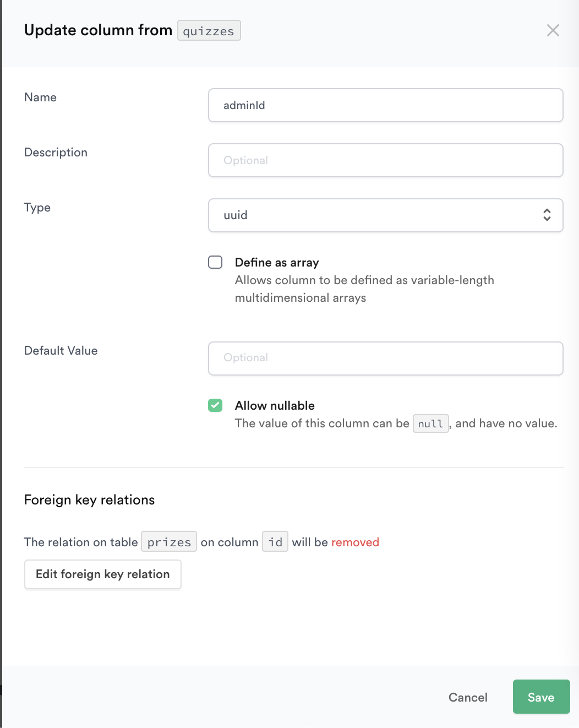Click the id column badge
The image size is (579, 728).
[275, 541]
